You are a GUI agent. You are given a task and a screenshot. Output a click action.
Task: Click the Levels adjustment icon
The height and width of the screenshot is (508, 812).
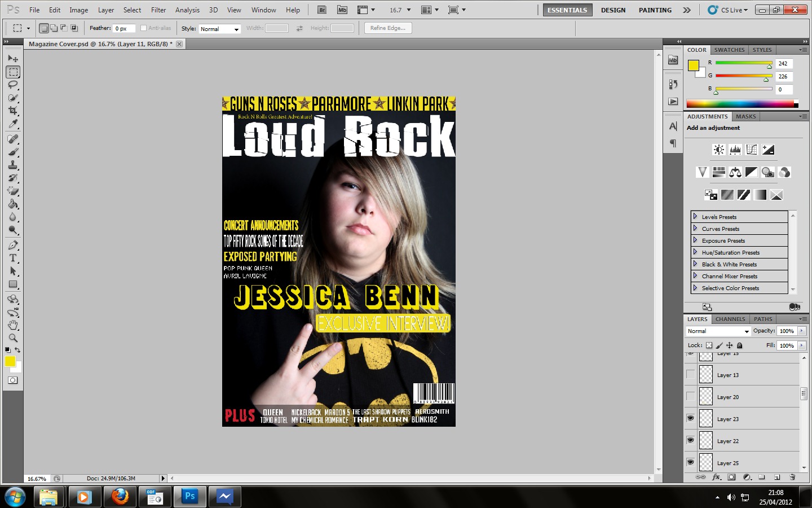click(x=735, y=150)
